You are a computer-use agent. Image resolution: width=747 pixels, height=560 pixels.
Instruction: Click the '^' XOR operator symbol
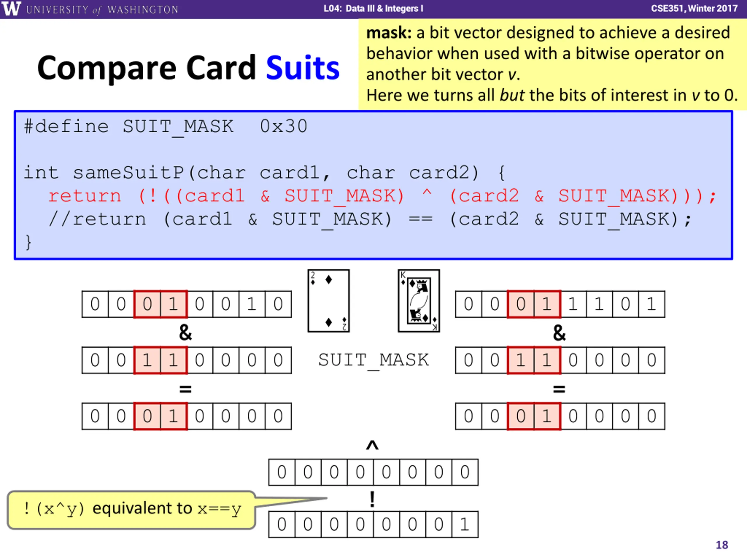tap(373, 445)
